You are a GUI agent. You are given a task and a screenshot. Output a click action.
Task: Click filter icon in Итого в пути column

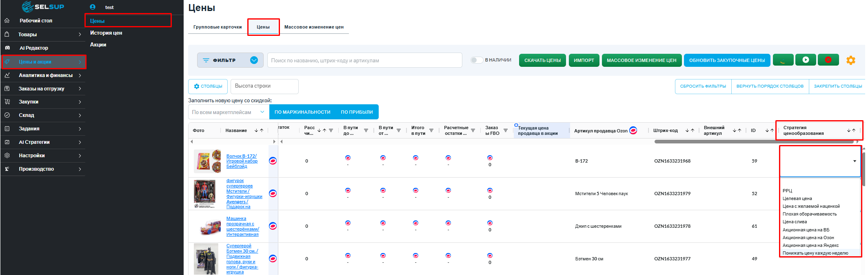coord(431,130)
